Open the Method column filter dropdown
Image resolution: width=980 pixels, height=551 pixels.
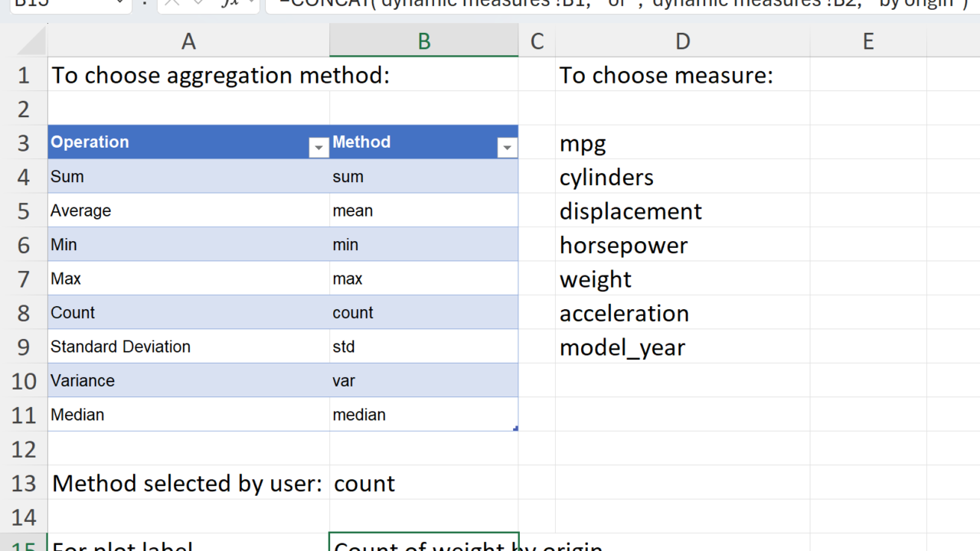pyautogui.click(x=507, y=148)
